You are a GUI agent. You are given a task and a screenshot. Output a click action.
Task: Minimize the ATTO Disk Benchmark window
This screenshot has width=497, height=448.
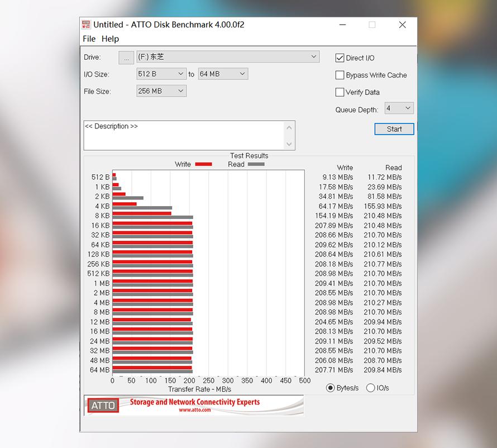tap(342, 25)
